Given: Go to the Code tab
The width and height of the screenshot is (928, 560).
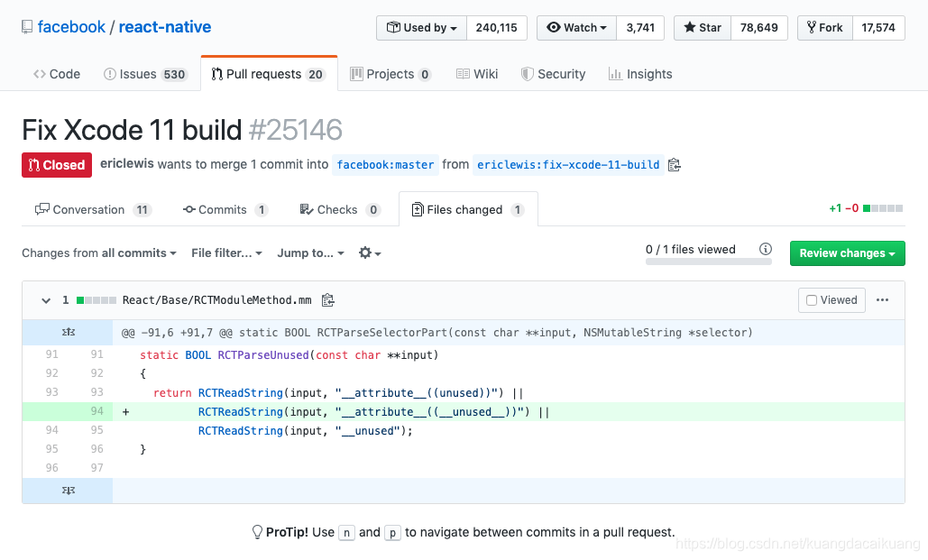Looking at the screenshot, I should coord(57,74).
